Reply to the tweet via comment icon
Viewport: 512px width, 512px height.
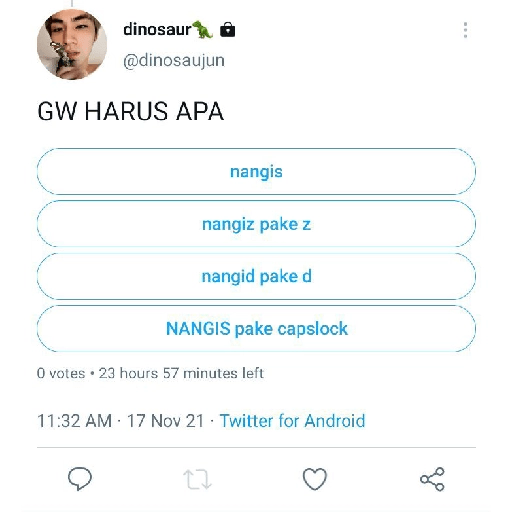80,479
